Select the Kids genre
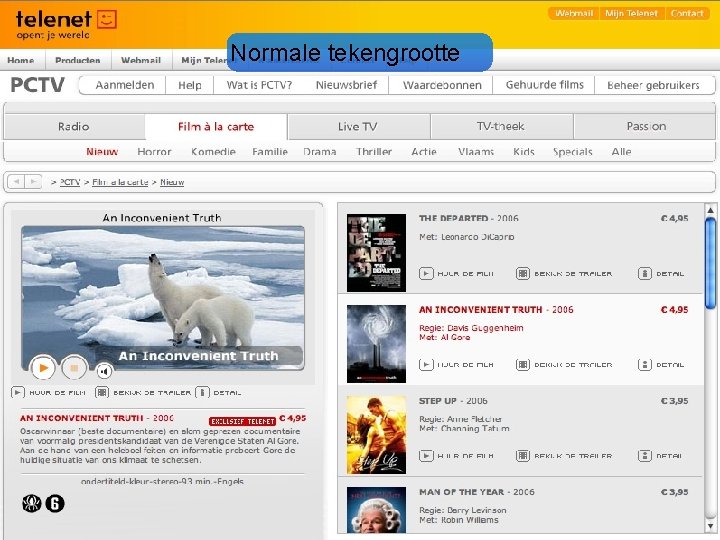This screenshot has width=720, height=540. point(524,152)
